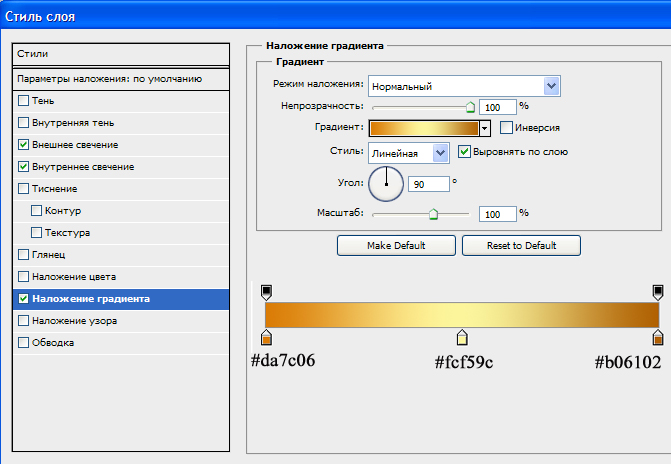The height and width of the screenshot is (464, 671).
Task: Click the Масштаб percentage input field
Action: click(x=496, y=214)
